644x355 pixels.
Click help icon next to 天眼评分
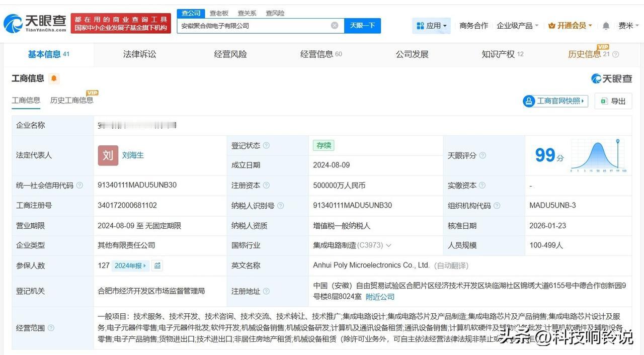pyautogui.click(x=482, y=155)
